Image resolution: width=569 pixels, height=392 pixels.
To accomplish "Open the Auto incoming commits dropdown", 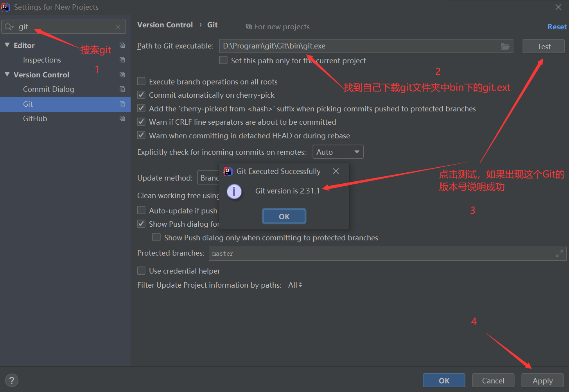I will tap(338, 152).
